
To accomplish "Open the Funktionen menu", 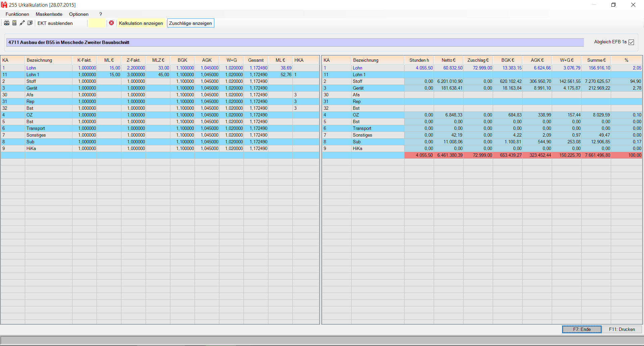I will pos(17,14).
